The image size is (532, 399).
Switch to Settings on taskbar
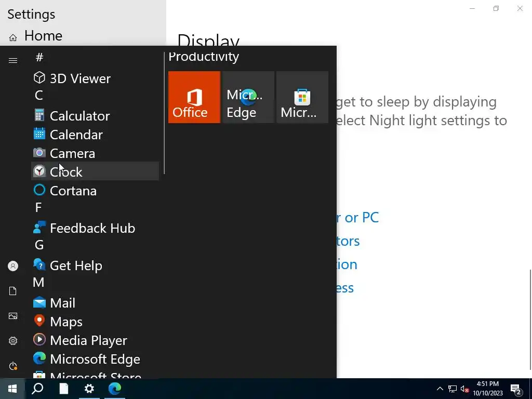[x=89, y=389]
